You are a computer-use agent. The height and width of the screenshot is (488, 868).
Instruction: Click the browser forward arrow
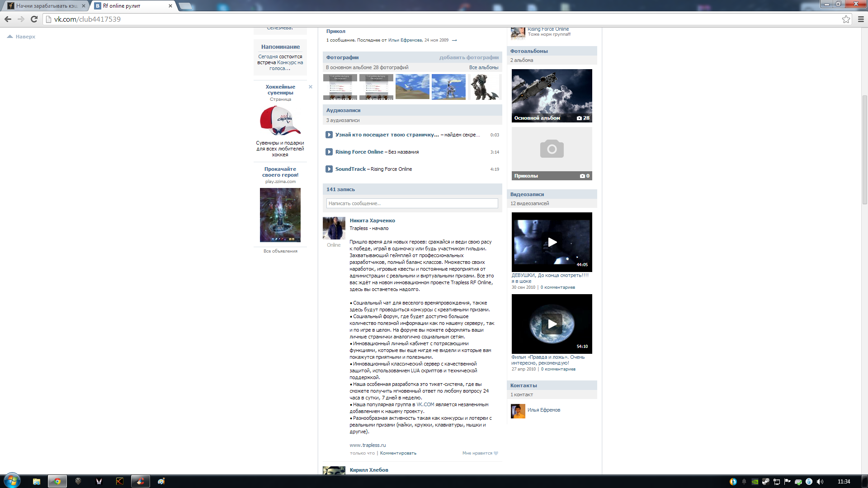point(21,19)
